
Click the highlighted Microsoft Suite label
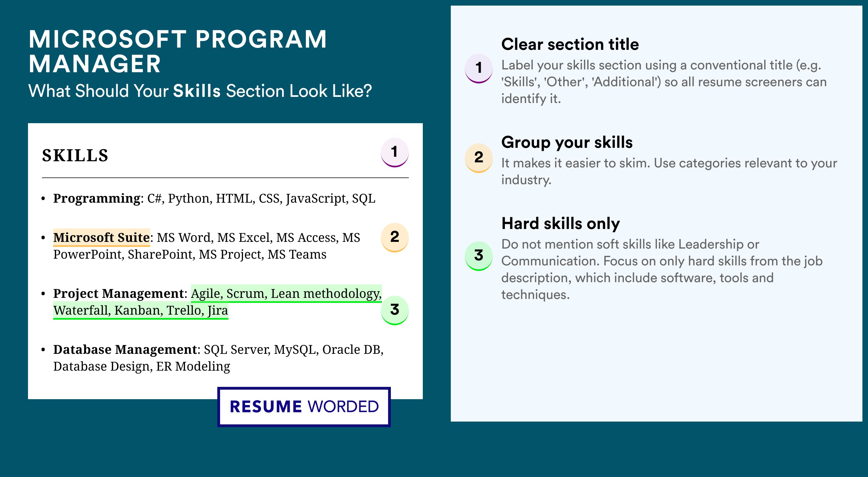click(101, 237)
